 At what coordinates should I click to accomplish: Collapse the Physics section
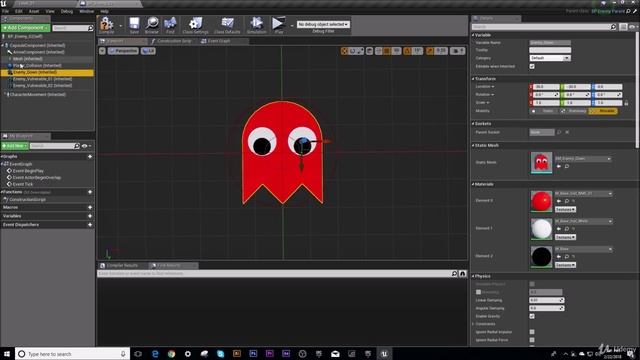coord(473,276)
